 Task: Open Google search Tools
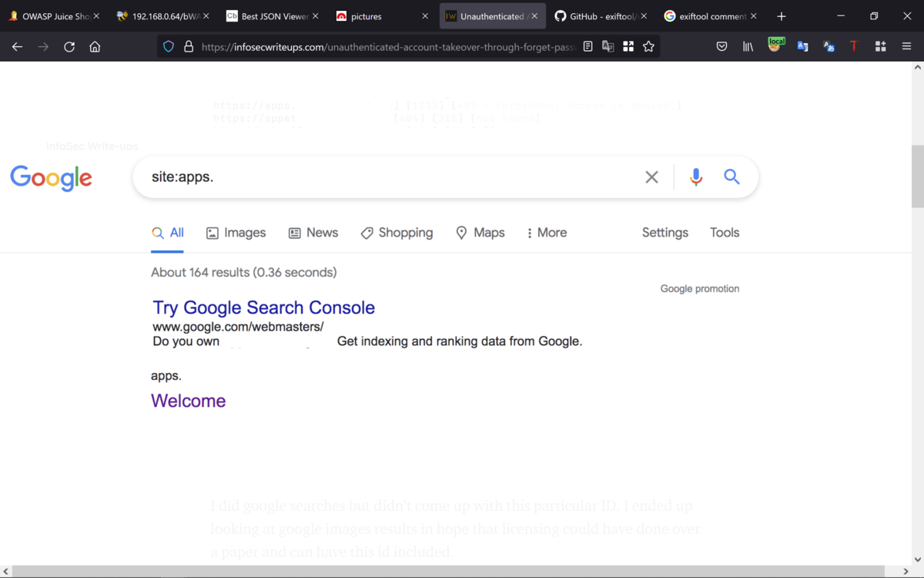point(725,233)
